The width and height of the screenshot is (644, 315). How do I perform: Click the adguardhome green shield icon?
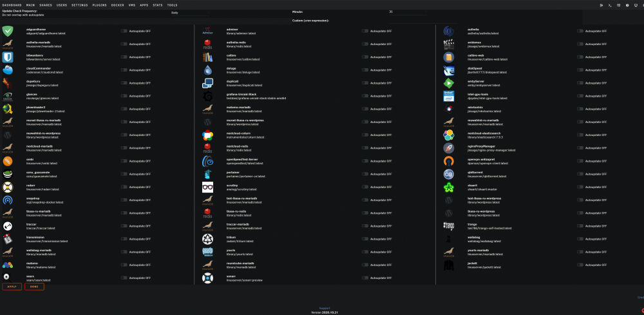coord(8,31)
